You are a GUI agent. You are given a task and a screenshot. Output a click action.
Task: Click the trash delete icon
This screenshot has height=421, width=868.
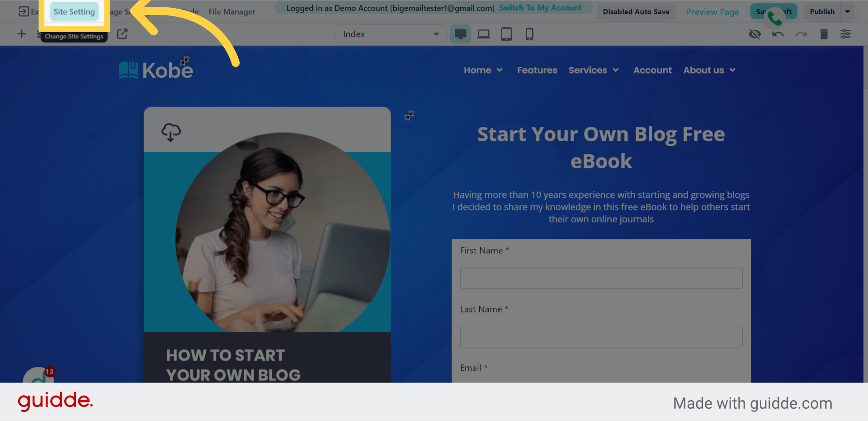click(x=824, y=34)
